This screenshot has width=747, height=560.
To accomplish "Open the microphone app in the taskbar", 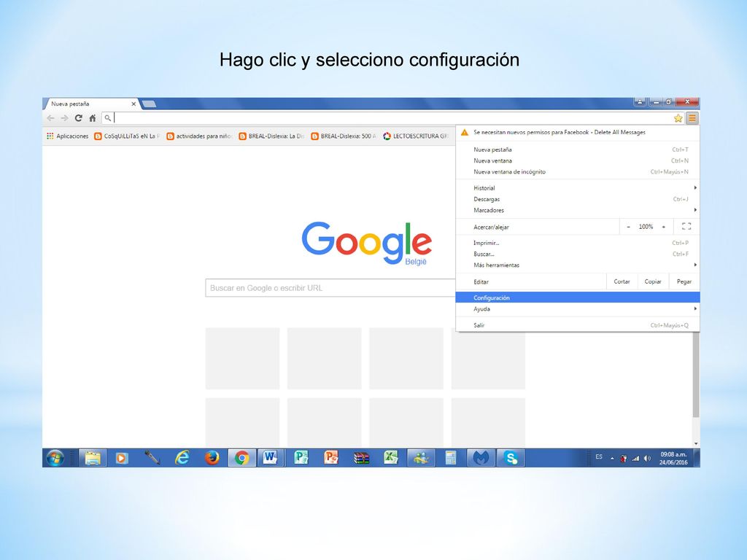I will (x=152, y=458).
